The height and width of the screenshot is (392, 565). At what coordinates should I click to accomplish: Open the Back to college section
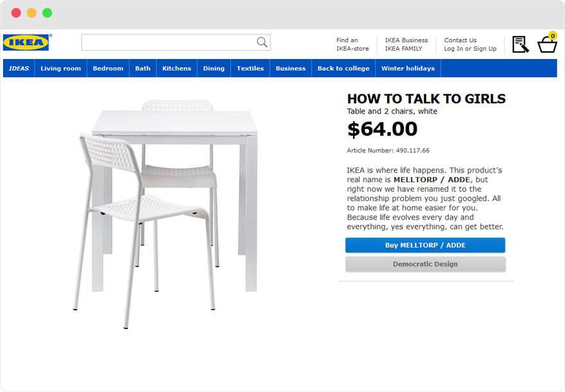343,68
